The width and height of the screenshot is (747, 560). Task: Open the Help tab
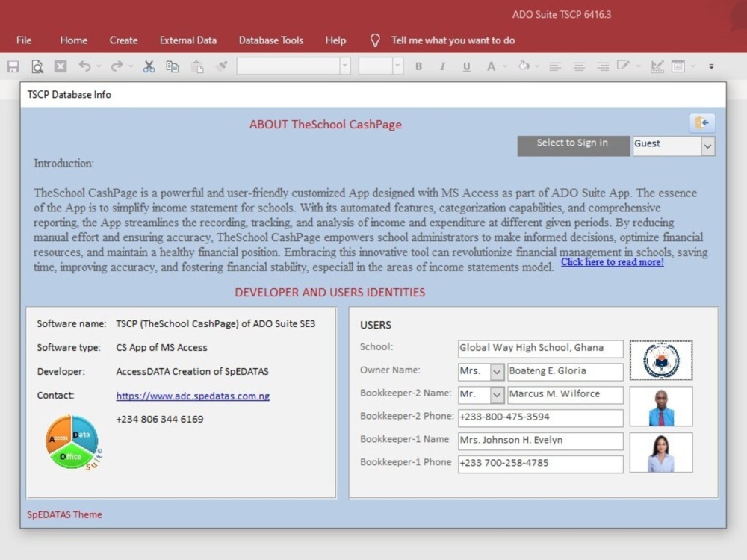(335, 40)
